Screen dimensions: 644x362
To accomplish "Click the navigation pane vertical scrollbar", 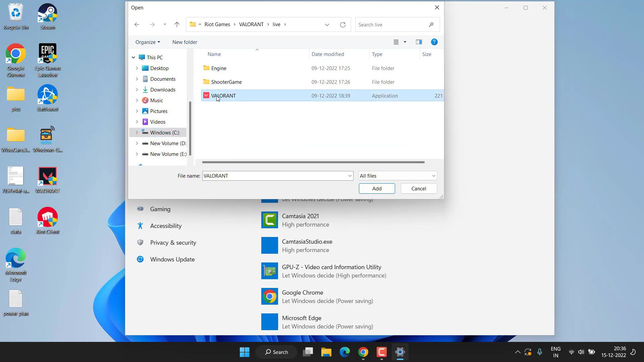I will point(190,128).
